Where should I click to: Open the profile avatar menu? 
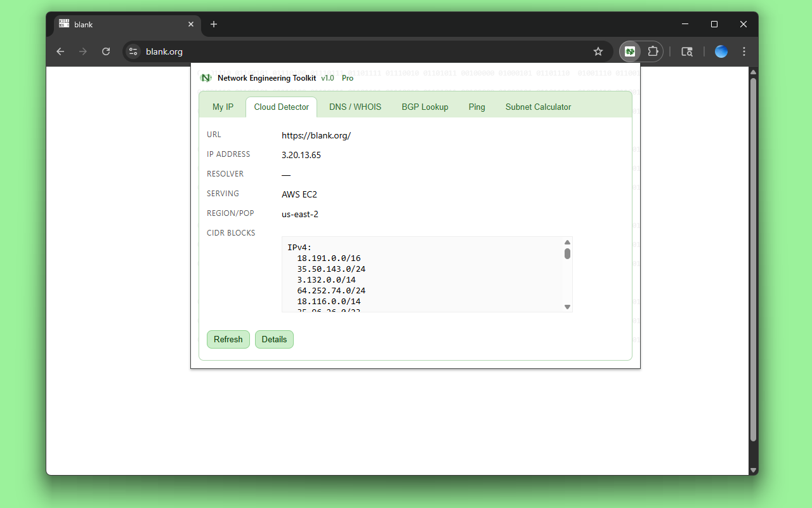point(721,51)
